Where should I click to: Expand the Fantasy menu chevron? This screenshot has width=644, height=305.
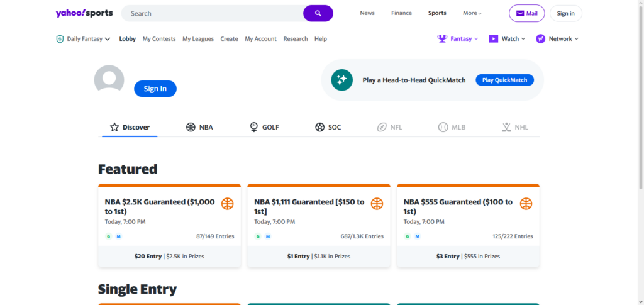[x=476, y=39]
